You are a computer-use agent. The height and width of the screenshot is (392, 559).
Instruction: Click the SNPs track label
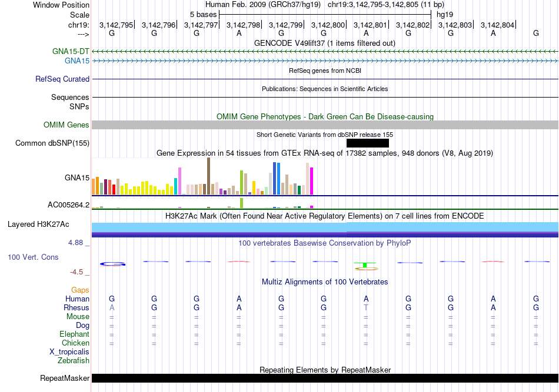pyautogui.click(x=79, y=106)
